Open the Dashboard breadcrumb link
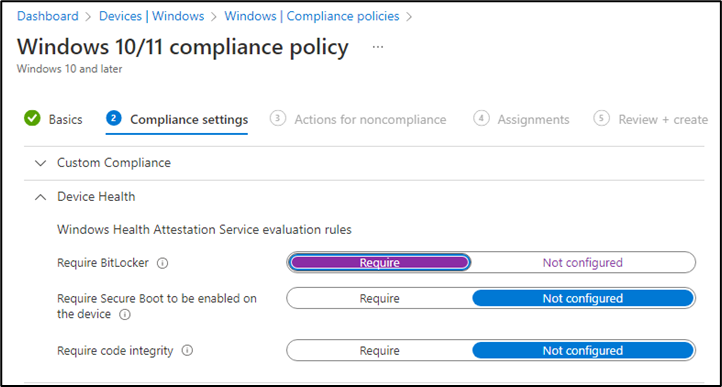 (x=47, y=16)
